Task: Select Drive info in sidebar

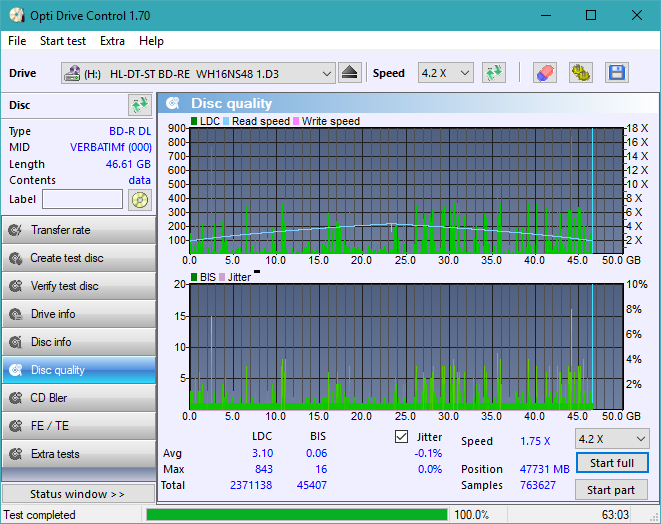Action: pos(79,314)
